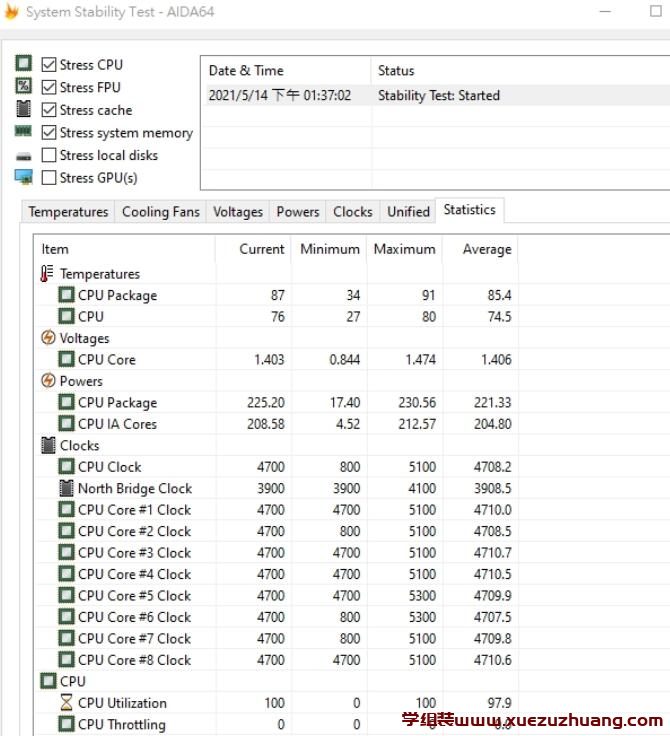Uncheck the Stress CPU checkbox
670x736 pixels.
point(49,65)
